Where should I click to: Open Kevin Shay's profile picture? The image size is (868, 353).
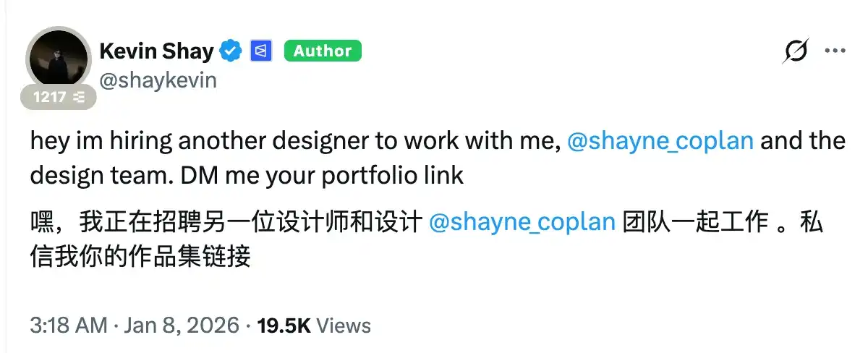(60, 65)
